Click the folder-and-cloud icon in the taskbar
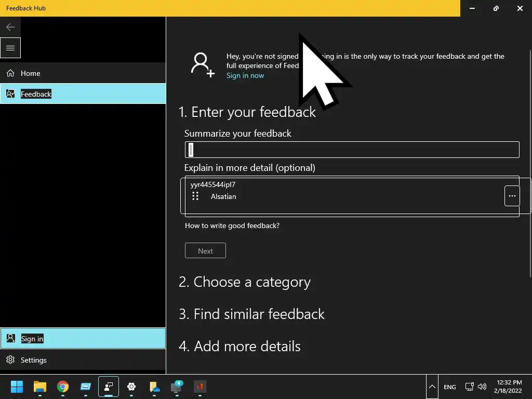The width and height of the screenshot is (532, 399). click(x=154, y=387)
